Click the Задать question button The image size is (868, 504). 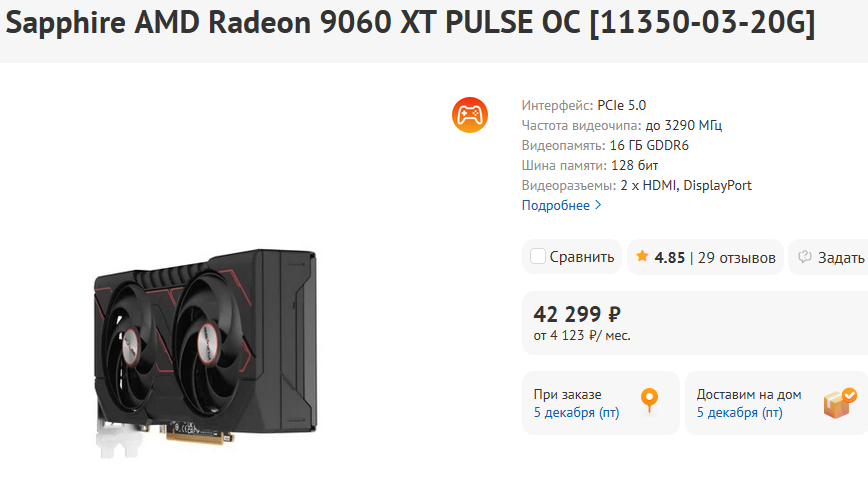click(828, 257)
